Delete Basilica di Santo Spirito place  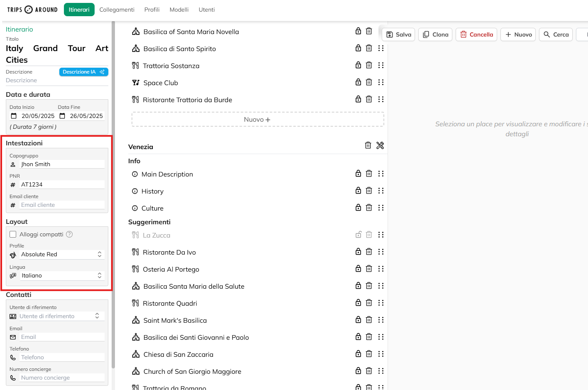point(369,48)
